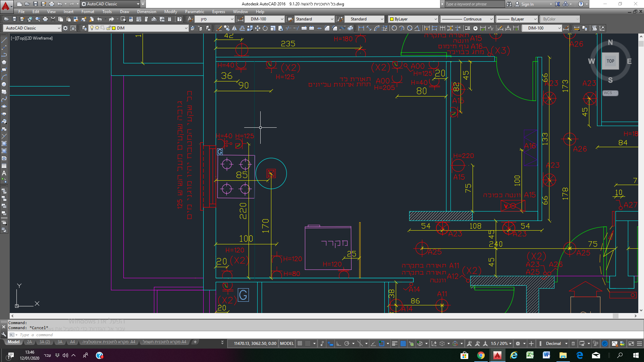644x362 pixels.
Task: Open the Modify menu
Action: coord(170,12)
